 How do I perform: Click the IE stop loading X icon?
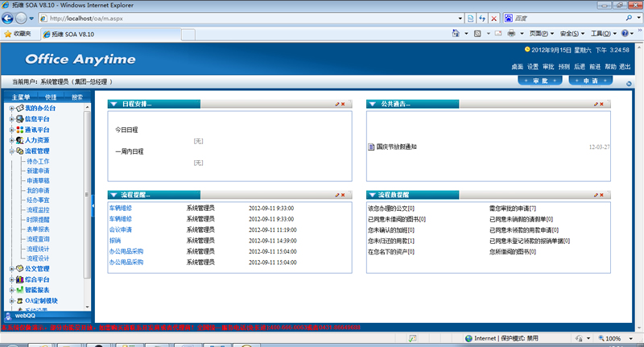493,18
